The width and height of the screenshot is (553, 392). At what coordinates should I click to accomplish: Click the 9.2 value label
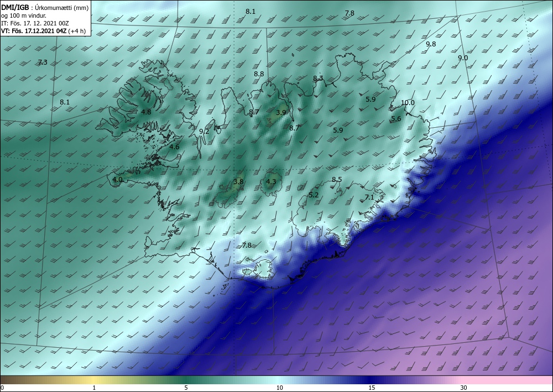coord(204,132)
